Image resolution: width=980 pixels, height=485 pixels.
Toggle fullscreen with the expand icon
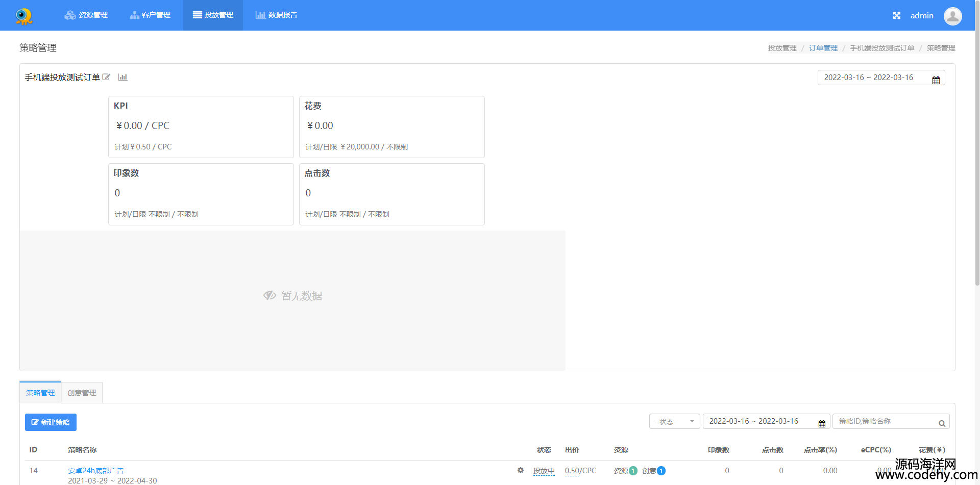tap(896, 16)
